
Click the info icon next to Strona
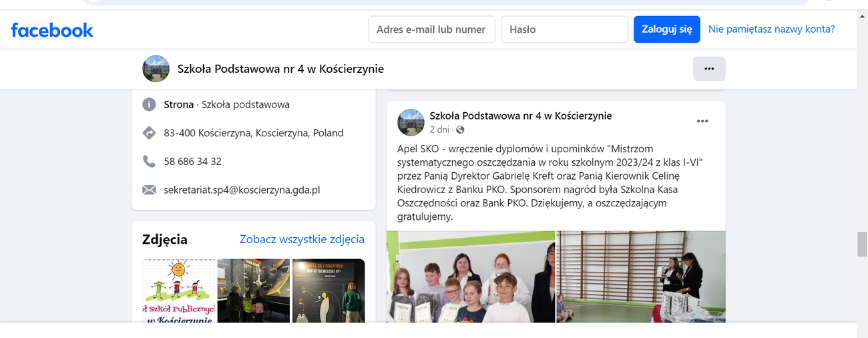click(x=149, y=105)
